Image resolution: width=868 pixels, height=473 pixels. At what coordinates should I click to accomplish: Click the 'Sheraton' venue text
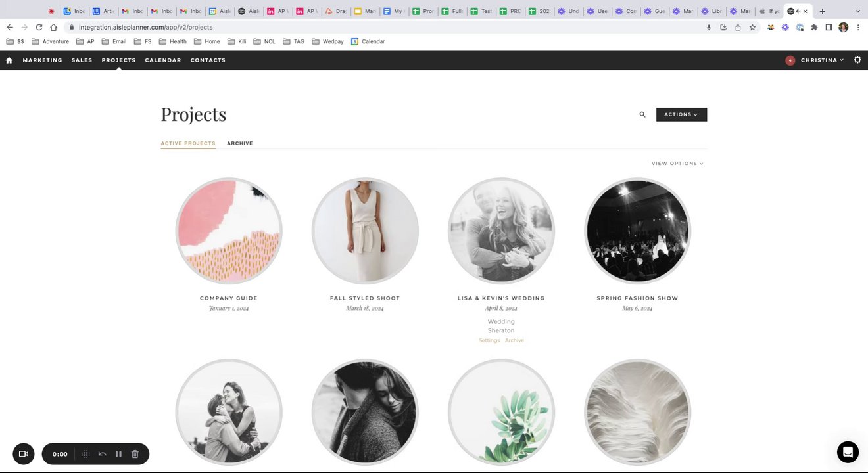click(501, 330)
